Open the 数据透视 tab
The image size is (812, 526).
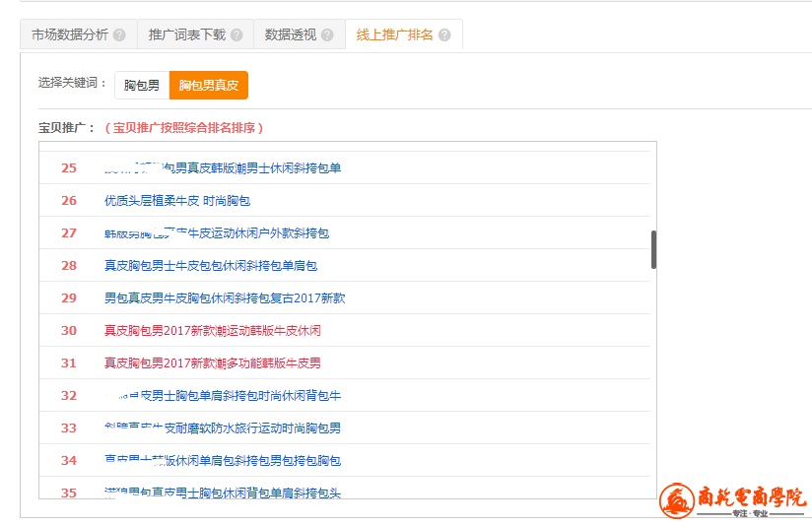pos(300,34)
